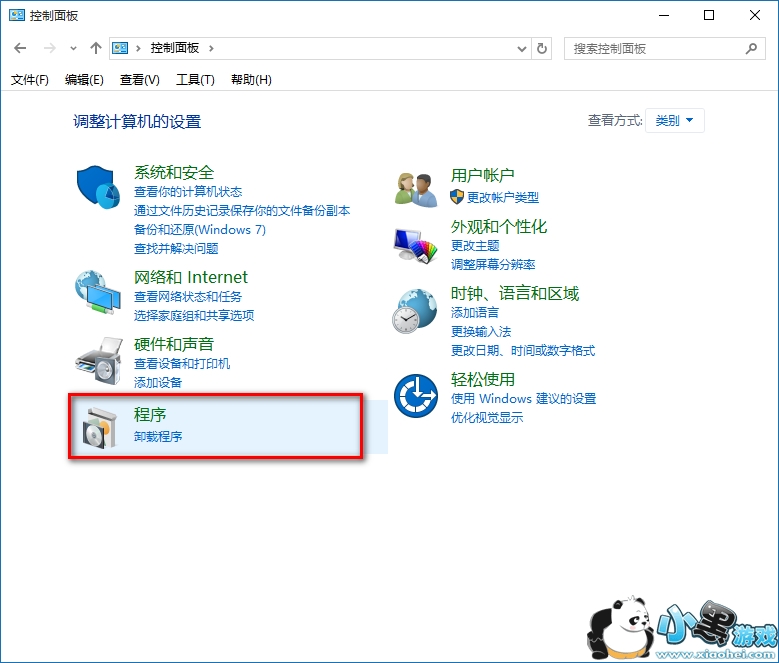The image size is (779, 663).
Task: Click 调整屏幕分辨率 link
Action: click(x=493, y=265)
